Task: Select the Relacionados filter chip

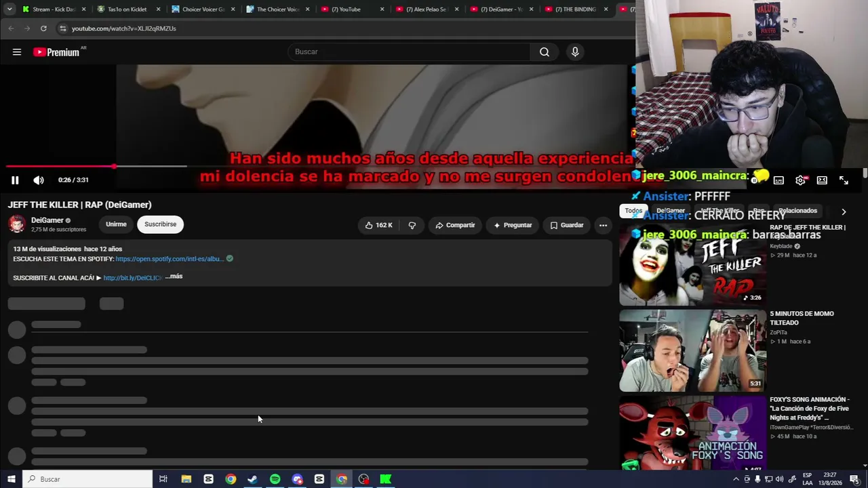Action: (797, 211)
